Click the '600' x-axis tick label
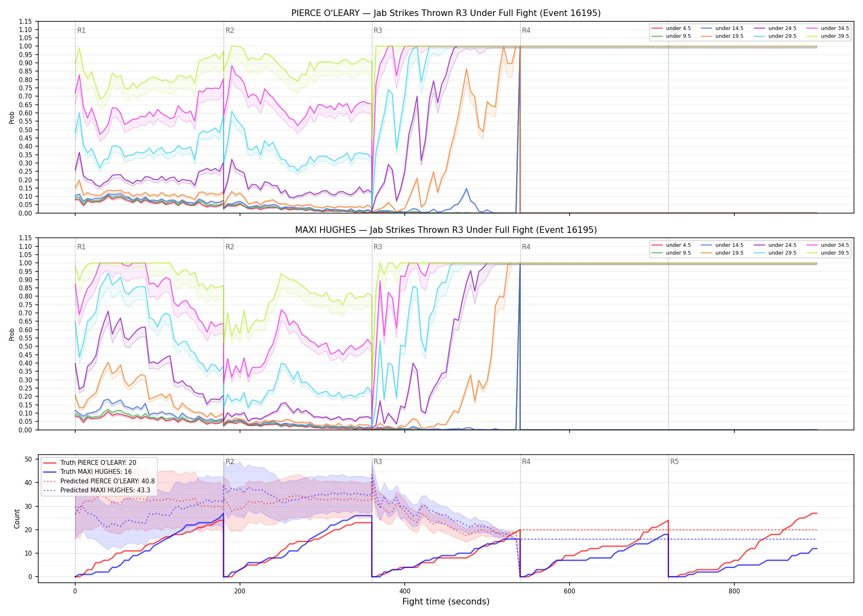The height and width of the screenshot is (616, 863). pyautogui.click(x=570, y=591)
